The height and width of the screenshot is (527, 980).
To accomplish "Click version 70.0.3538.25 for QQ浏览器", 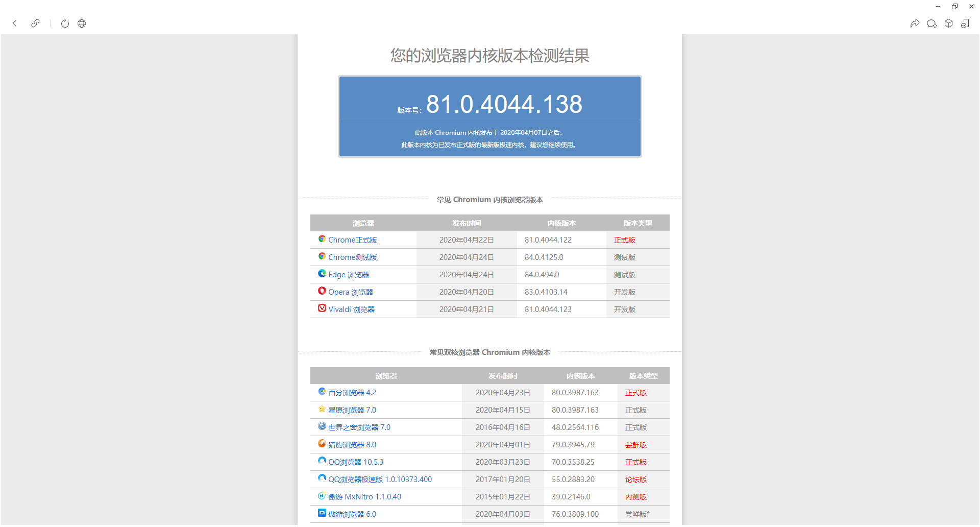I will point(573,462).
